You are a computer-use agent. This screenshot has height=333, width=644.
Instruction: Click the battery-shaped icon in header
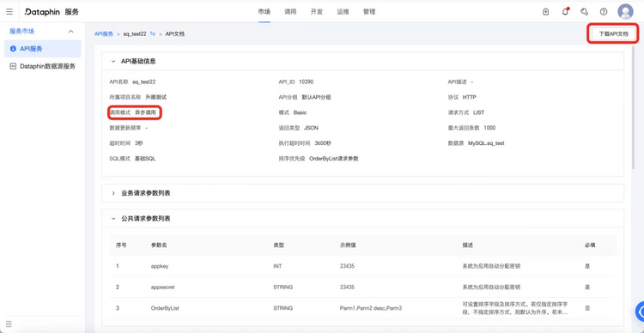point(545,11)
